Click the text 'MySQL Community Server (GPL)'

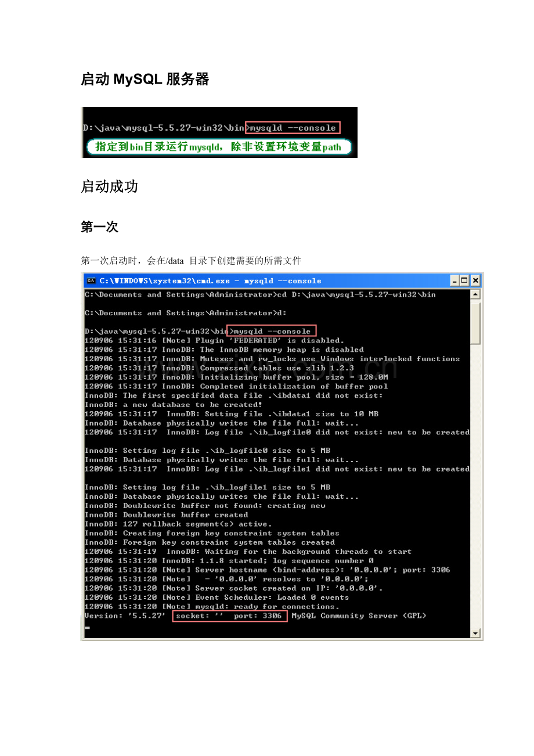(x=359, y=616)
